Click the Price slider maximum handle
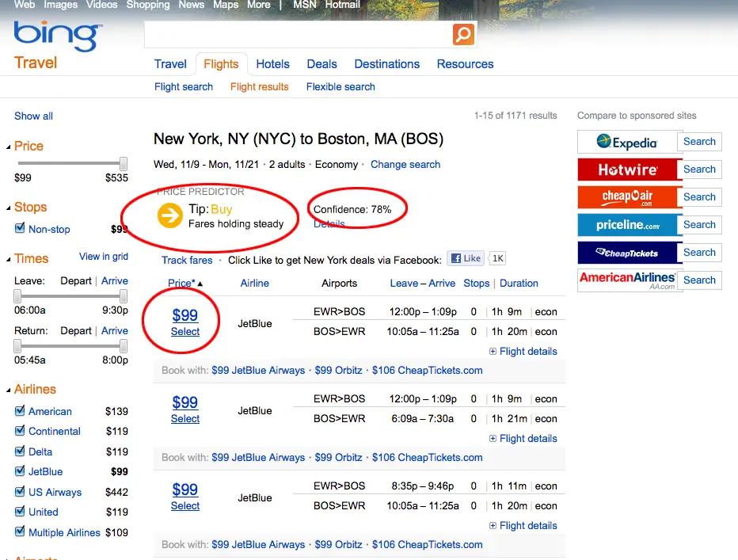This screenshot has height=560, width=738. [x=124, y=163]
